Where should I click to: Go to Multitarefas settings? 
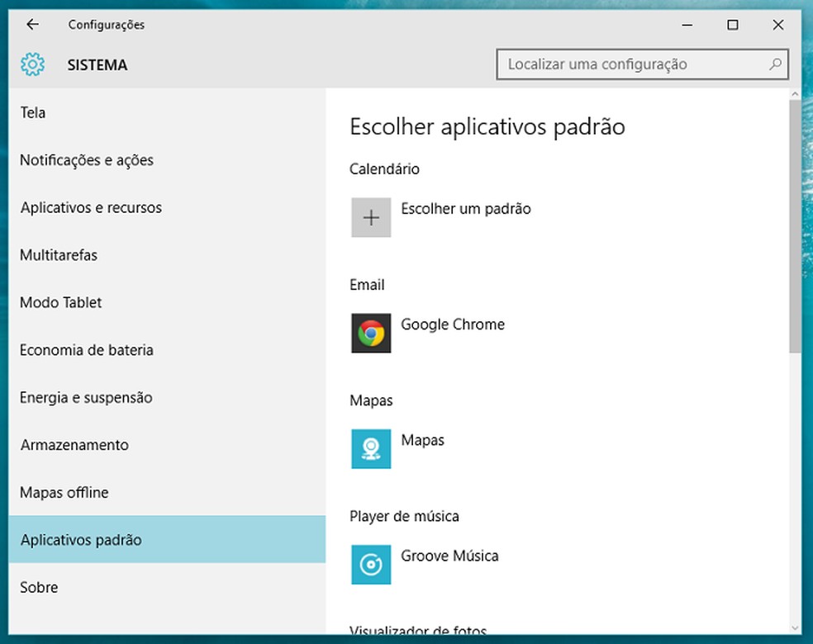coord(59,255)
